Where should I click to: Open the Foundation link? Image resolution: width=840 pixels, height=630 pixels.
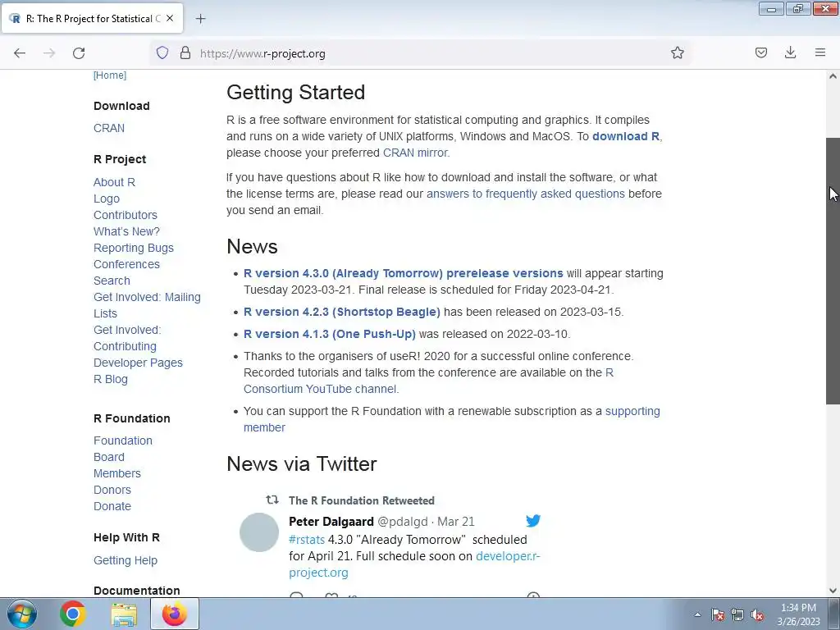click(123, 441)
